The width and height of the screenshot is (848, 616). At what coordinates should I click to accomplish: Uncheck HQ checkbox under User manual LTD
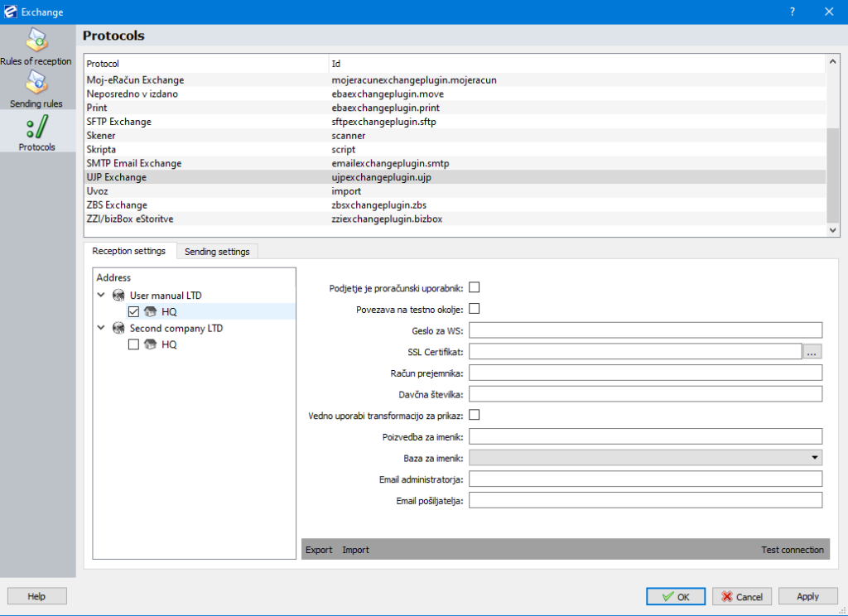click(133, 311)
